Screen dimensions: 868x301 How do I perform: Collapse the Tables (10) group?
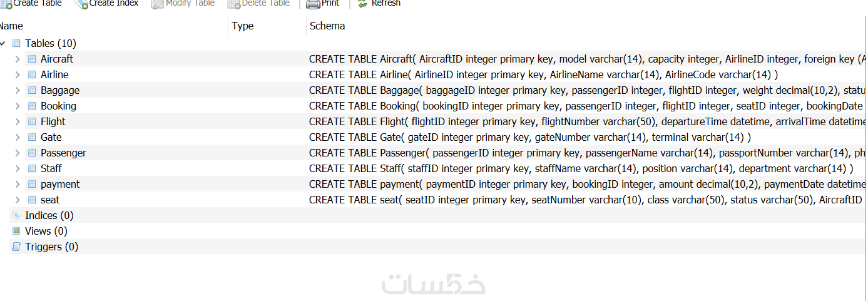pyautogui.click(x=3, y=43)
